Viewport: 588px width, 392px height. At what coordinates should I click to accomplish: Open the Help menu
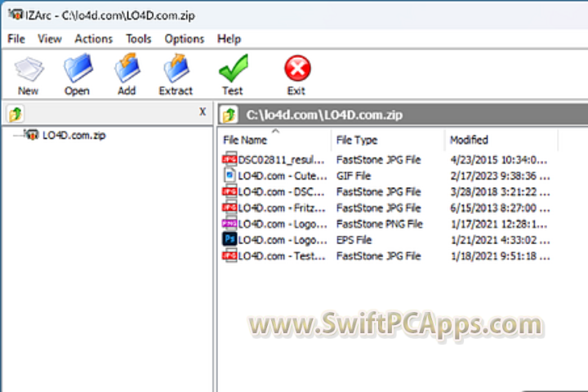(x=229, y=38)
